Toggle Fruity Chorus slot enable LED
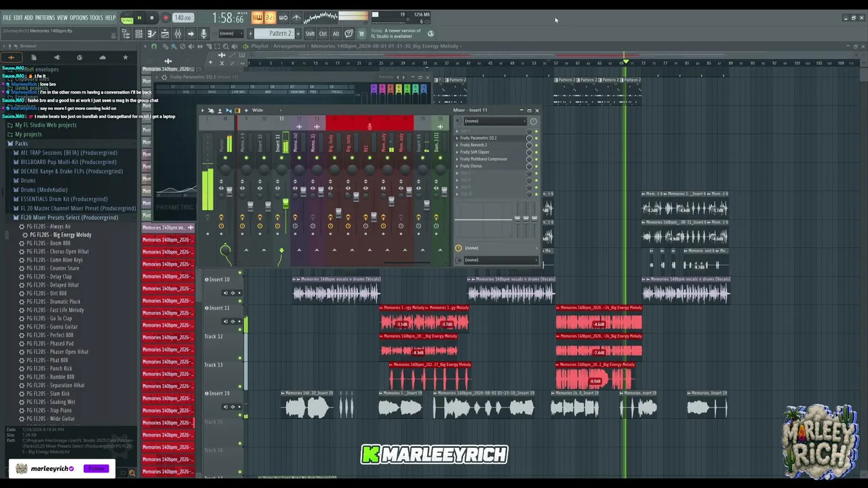The image size is (868, 488). [536, 166]
